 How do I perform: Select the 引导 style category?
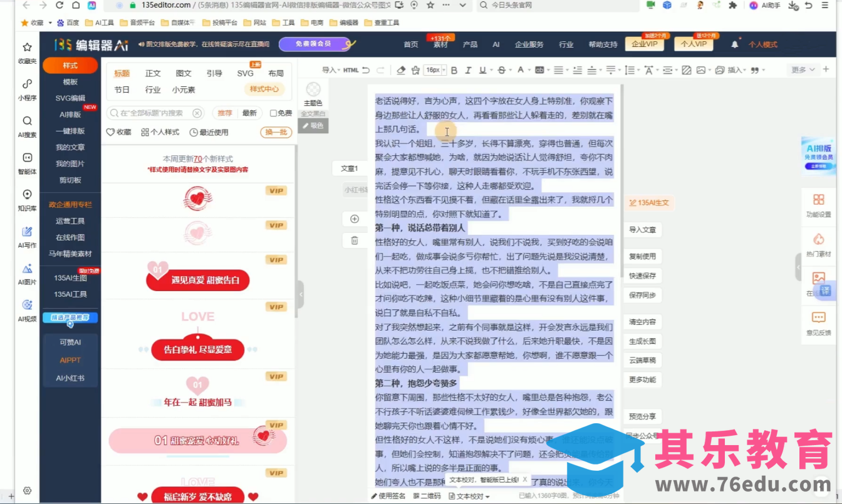214,73
